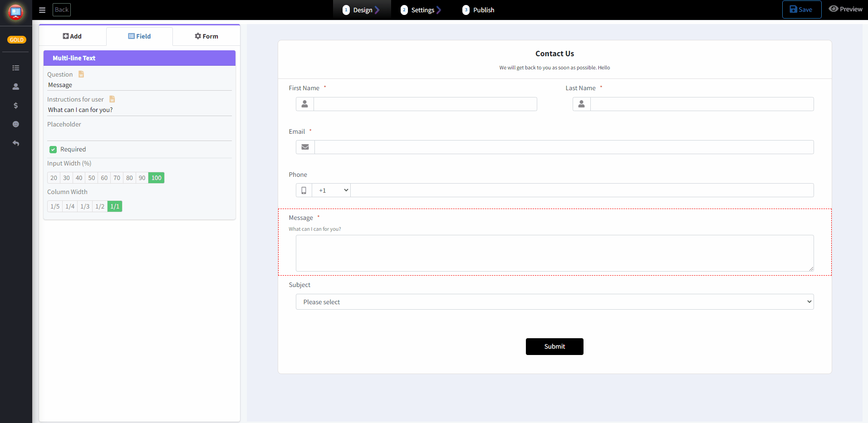Uncheck the Required checkbox
This screenshot has width=868, height=423.
click(53, 149)
